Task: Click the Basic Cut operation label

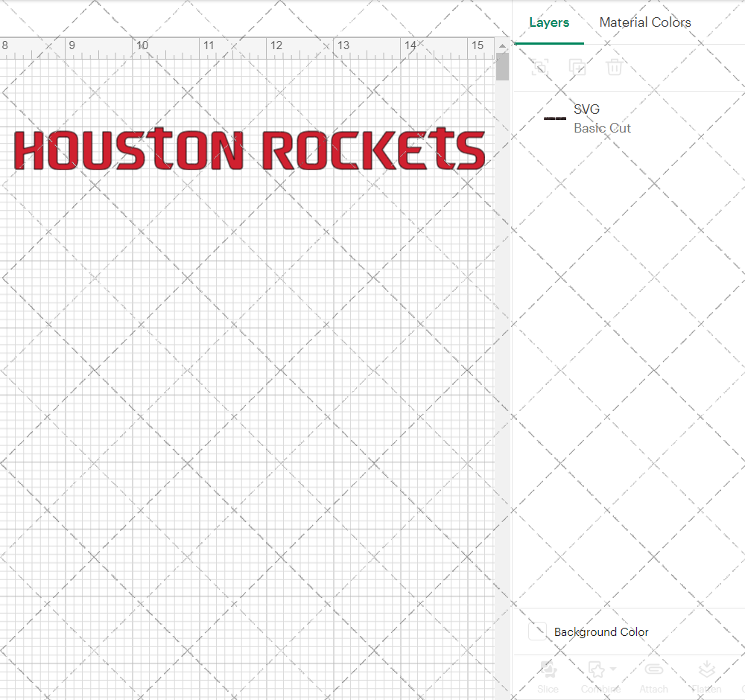Action: [x=602, y=128]
